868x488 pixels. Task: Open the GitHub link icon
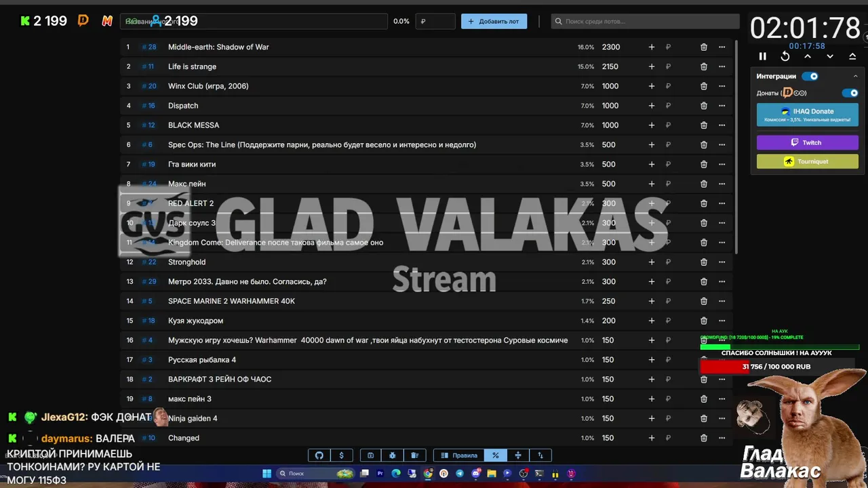[x=319, y=455]
